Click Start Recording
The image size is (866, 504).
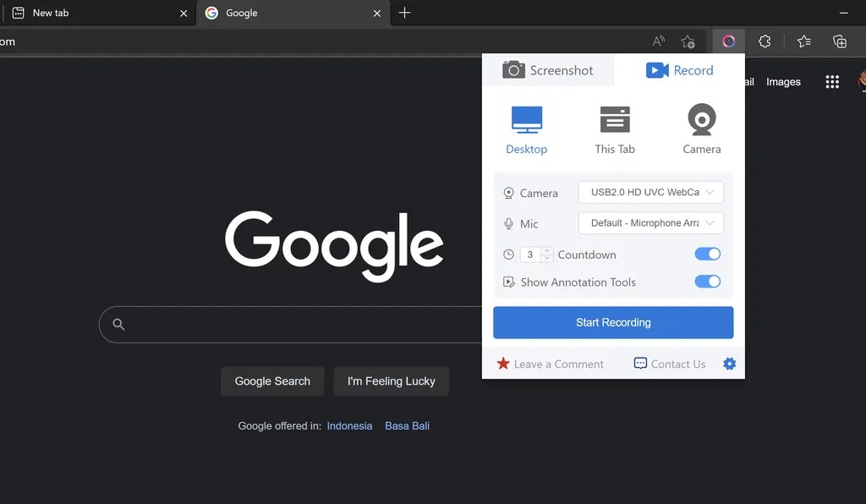pyautogui.click(x=613, y=322)
